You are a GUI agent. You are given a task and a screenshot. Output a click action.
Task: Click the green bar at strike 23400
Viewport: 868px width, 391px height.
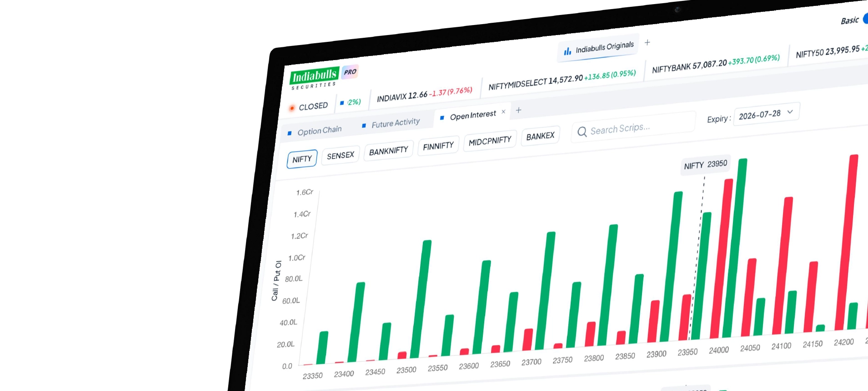(x=356, y=322)
